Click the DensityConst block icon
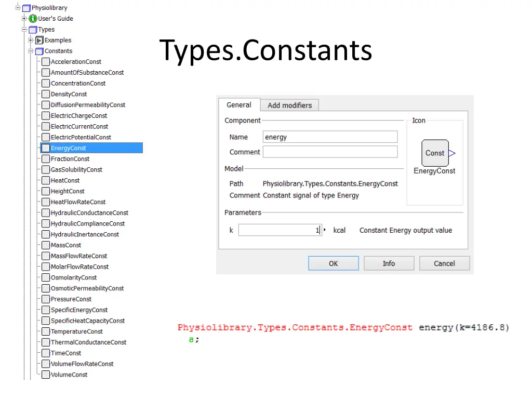 (x=46, y=95)
